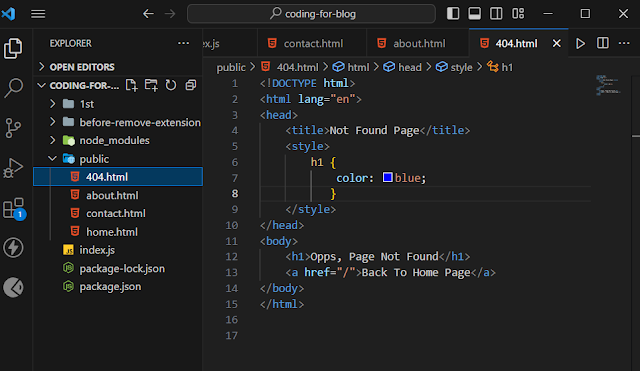Open the Search view in activity bar
Viewport: 640px width, 371px height.
(x=13, y=88)
